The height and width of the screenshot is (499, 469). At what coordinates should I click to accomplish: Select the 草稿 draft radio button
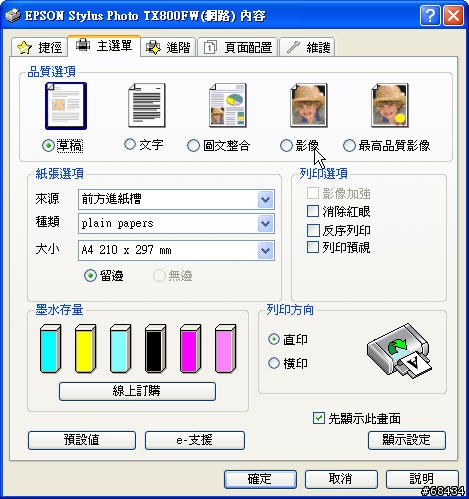tap(48, 145)
